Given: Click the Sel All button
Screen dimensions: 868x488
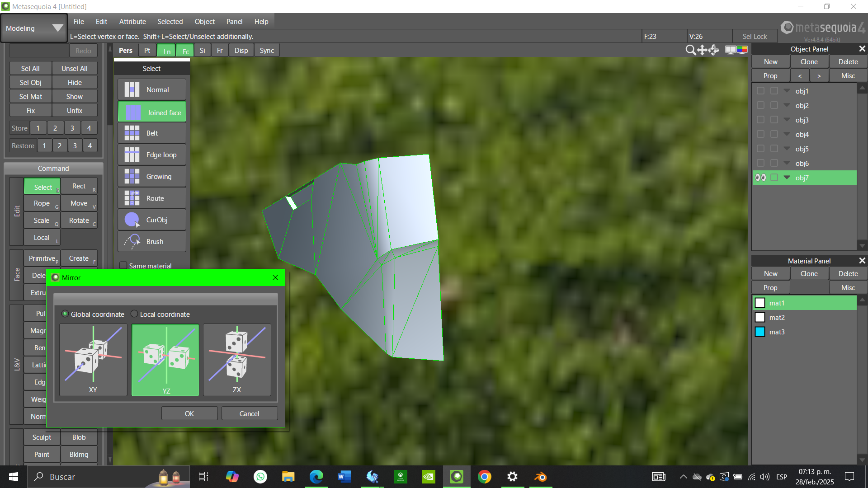Looking at the screenshot, I should 30,68.
